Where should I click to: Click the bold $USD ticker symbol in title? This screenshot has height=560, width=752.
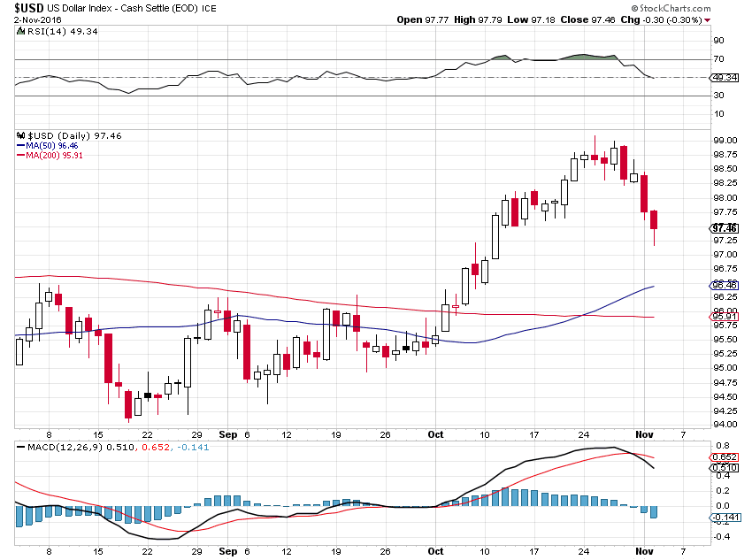pyautogui.click(x=29, y=8)
